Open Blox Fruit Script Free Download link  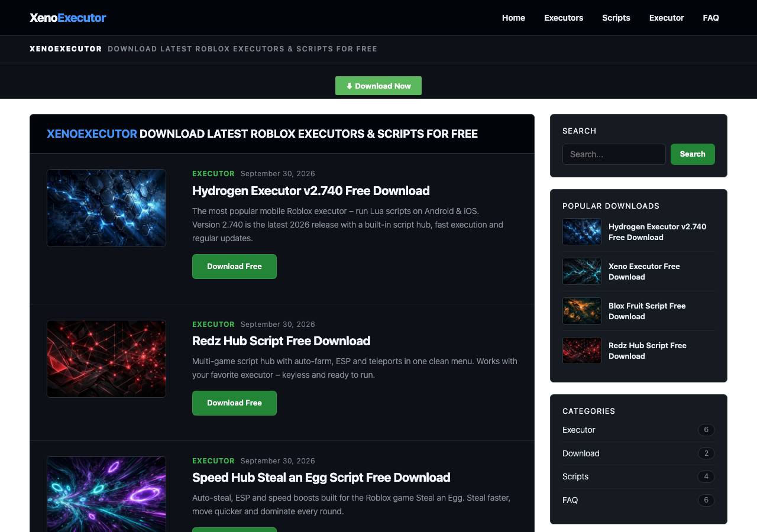(x=647, y=311)
